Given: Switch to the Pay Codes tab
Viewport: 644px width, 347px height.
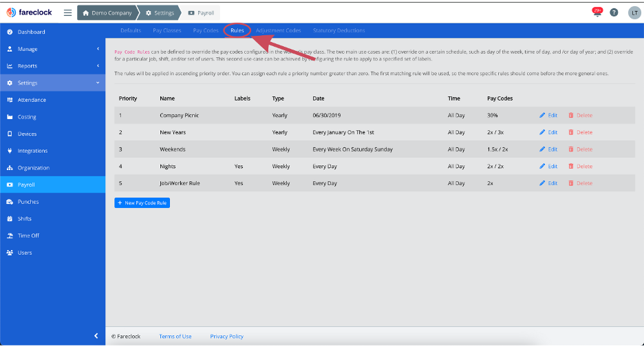Looking at the screenshot, I should [206, 30].
